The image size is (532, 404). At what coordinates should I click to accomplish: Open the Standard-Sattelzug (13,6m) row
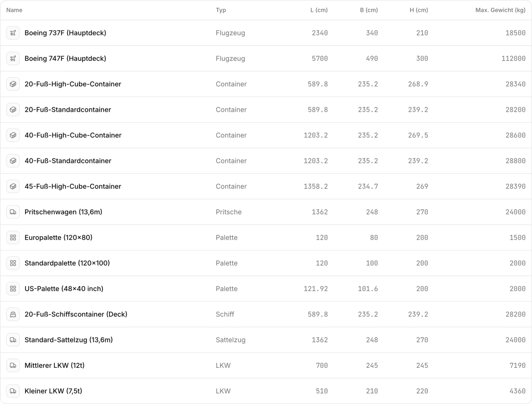point(266,340)
